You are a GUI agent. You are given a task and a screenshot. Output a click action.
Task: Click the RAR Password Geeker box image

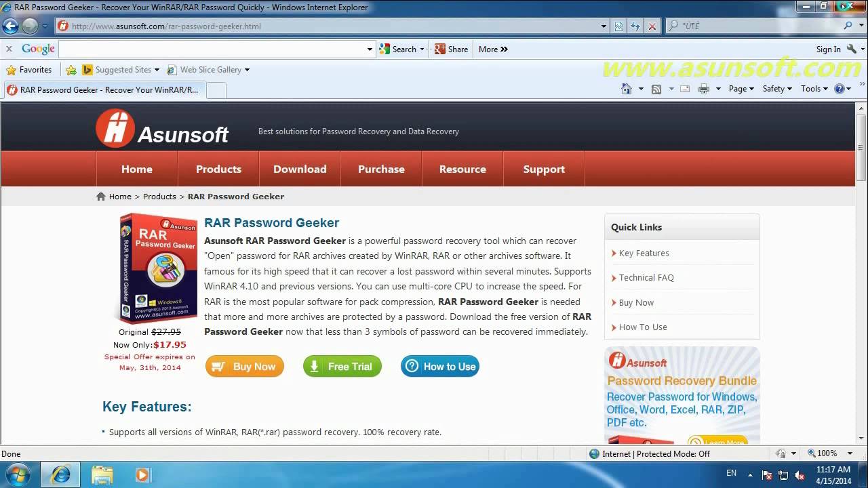(x=158, y=268)
